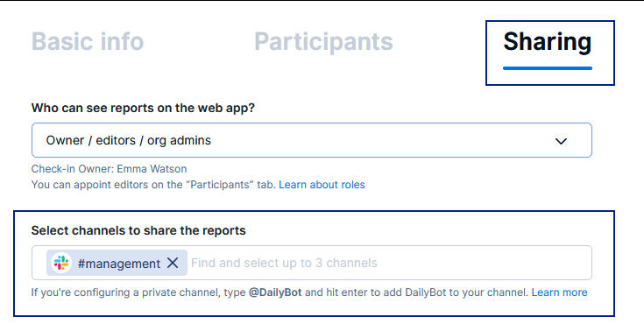Click the empty area right of the channel placeholder
Viewport: 644px width, 324px height.
pos(483,263)
